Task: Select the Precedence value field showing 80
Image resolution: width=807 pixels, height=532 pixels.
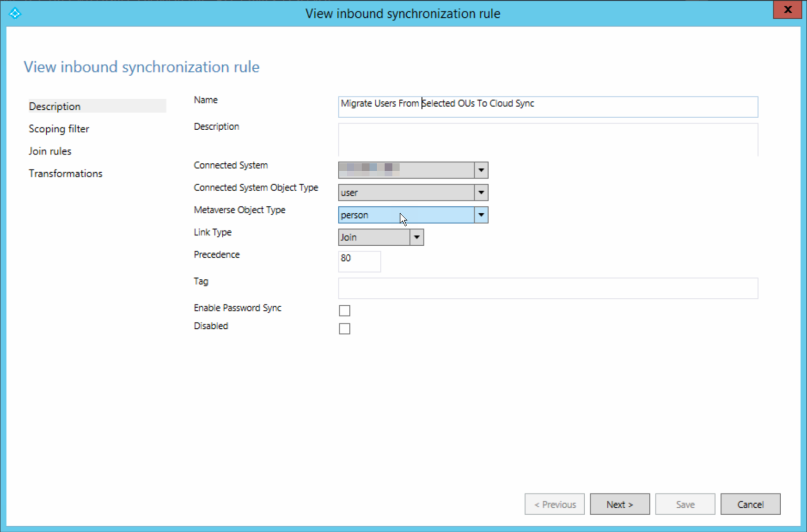Action: tap(359, 261)
